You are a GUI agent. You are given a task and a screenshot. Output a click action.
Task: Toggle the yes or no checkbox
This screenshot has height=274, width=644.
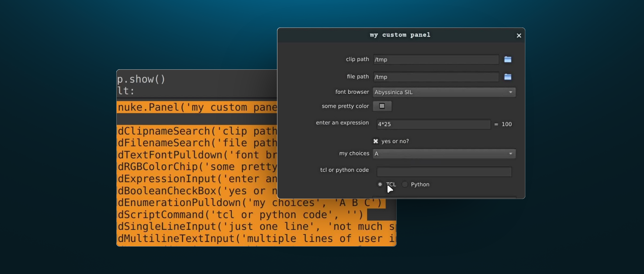click(376, 141)
